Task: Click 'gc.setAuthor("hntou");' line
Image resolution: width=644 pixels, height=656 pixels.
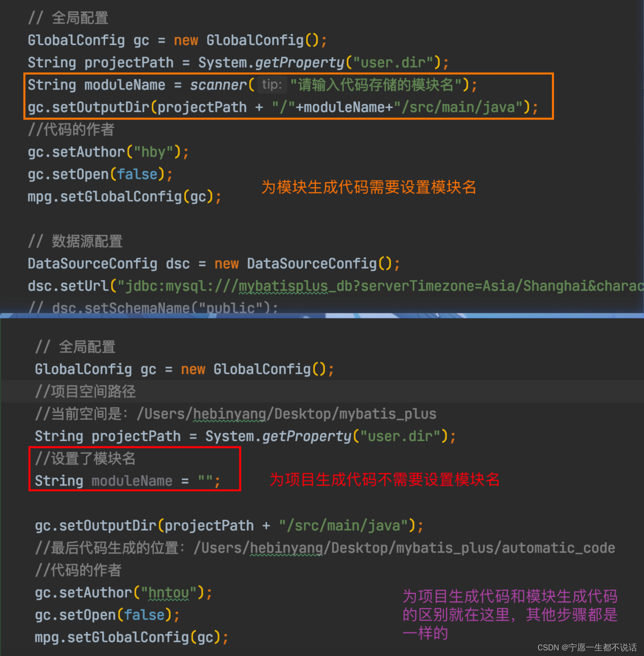Action: (123, 593)
